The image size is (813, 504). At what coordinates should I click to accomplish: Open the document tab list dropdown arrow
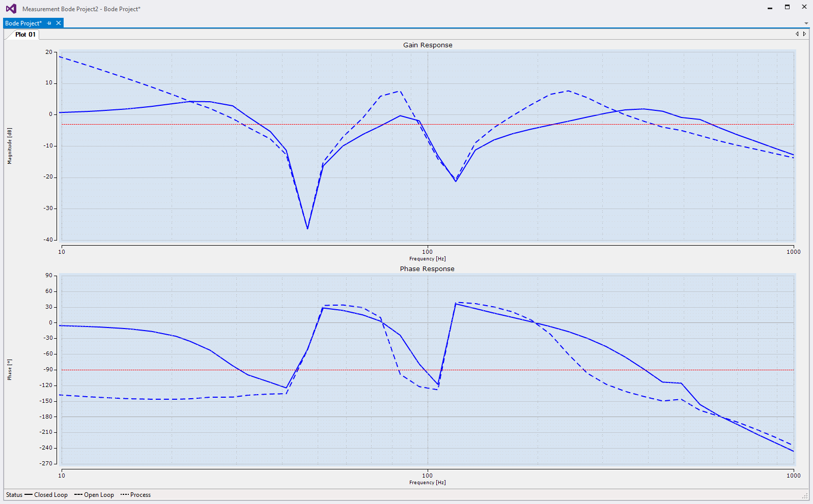tap(806, 23)
